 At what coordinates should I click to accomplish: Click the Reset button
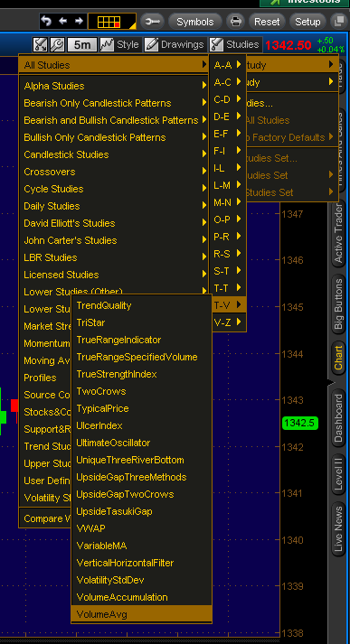pos(267,22)
